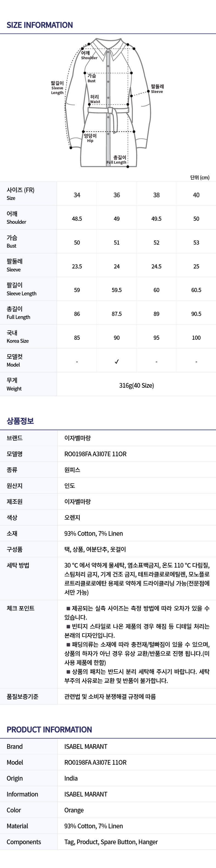Click the 상품정보 section heading
The width and height of the screenshot is (216, 868).
(20, 421)
